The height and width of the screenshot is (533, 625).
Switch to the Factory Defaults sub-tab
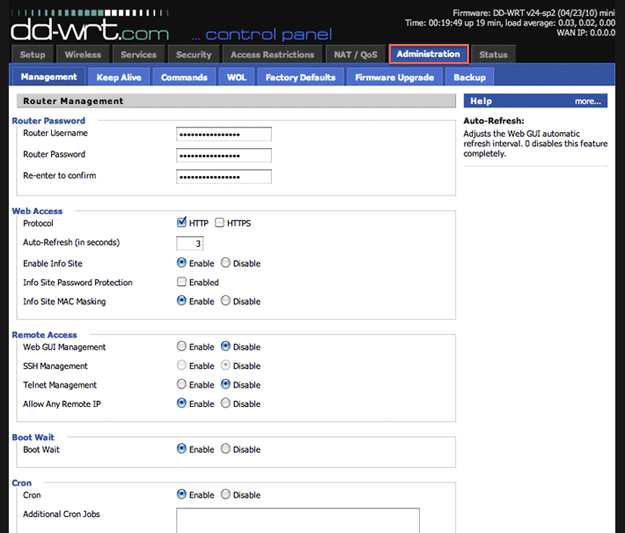point(301,77)
